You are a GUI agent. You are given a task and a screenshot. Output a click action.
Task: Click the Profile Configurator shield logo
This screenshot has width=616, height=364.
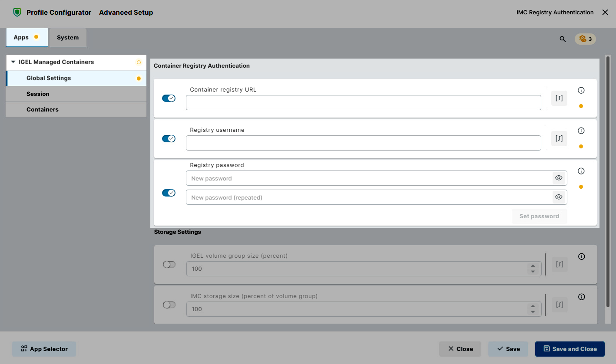[17, 13]
